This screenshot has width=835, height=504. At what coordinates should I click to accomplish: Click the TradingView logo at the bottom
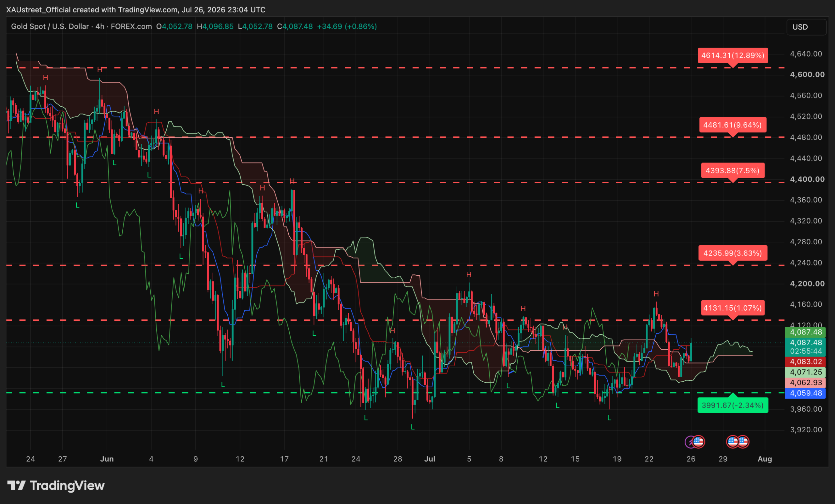click(x=56, y=486)
